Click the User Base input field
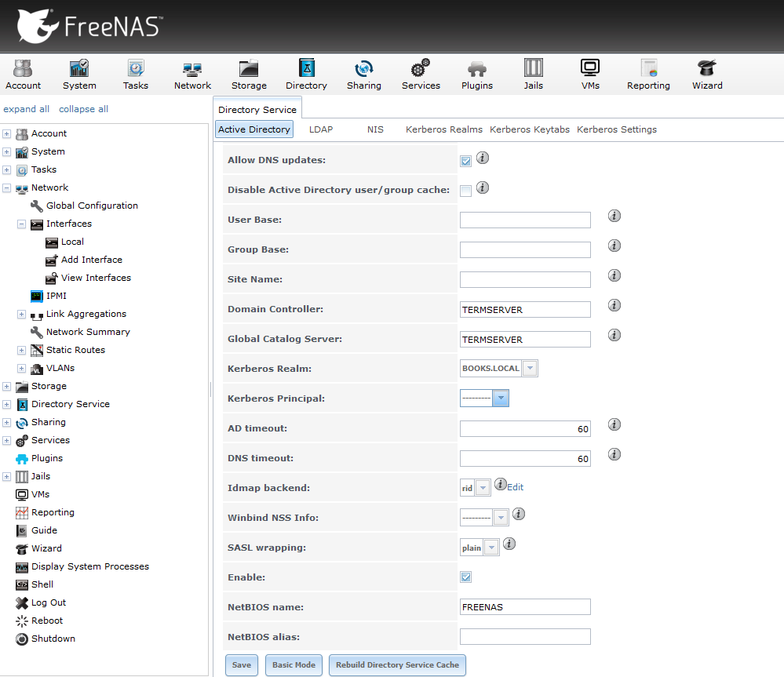The image size is (784, 677). pos(525,220)
